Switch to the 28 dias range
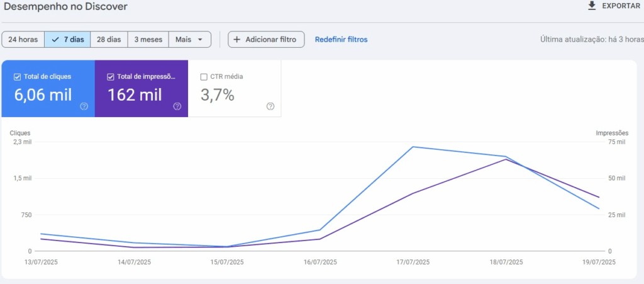 pos(109,39)
